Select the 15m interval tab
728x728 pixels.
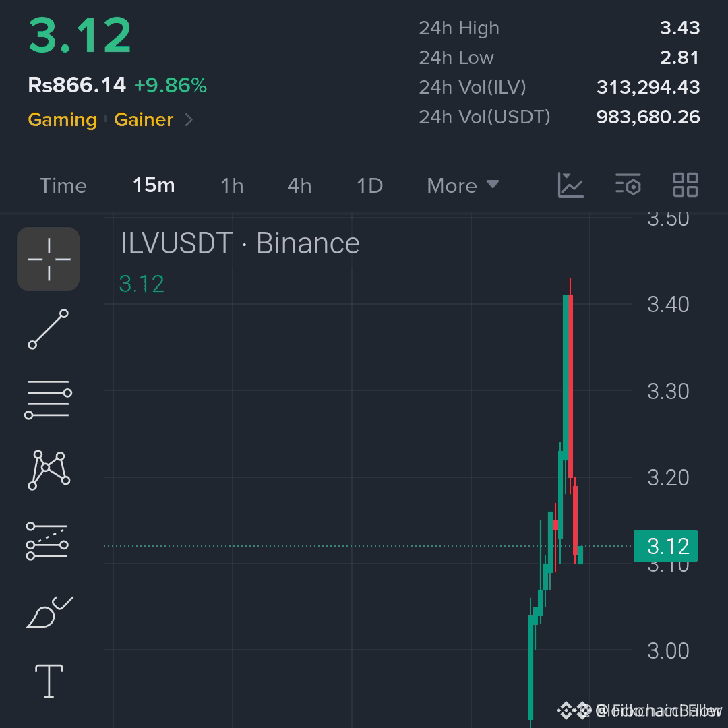click(154, 186)
